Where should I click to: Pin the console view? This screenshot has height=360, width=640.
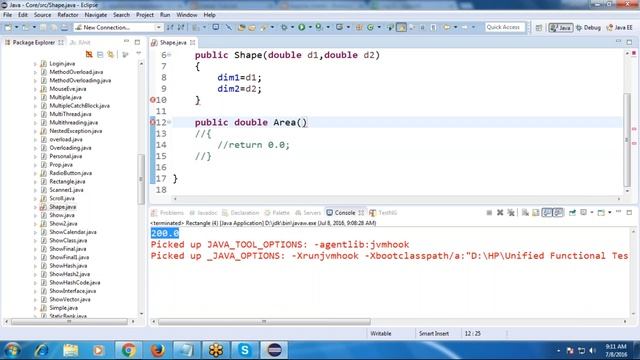572,213
